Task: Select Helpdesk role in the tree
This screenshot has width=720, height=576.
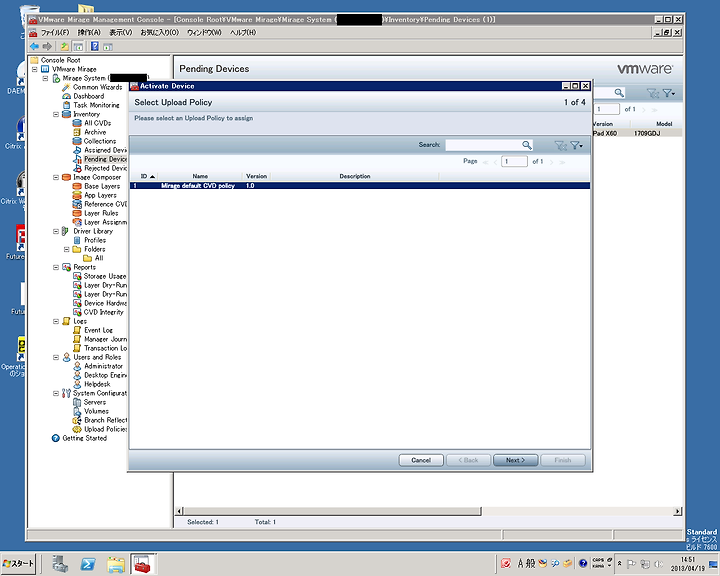Action: coord(97,384)
